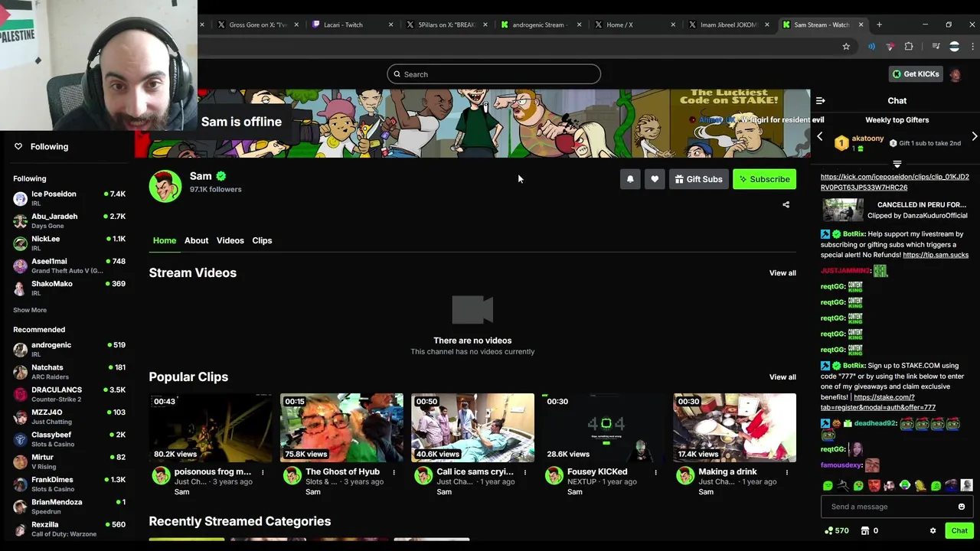The width and height of the screenshot is (980, 551).
Task: Select the Home channel tab
Action: click(x=165, y=240)
